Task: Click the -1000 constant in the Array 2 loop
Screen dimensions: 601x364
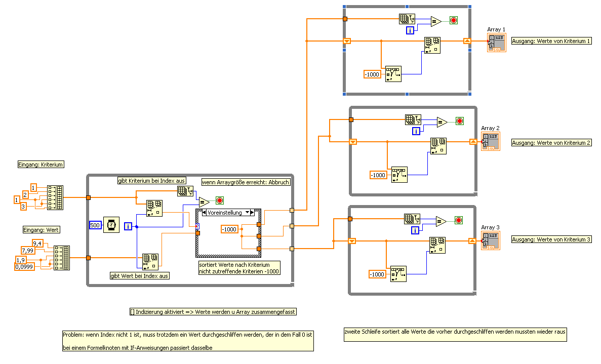Action: point(379,175)
